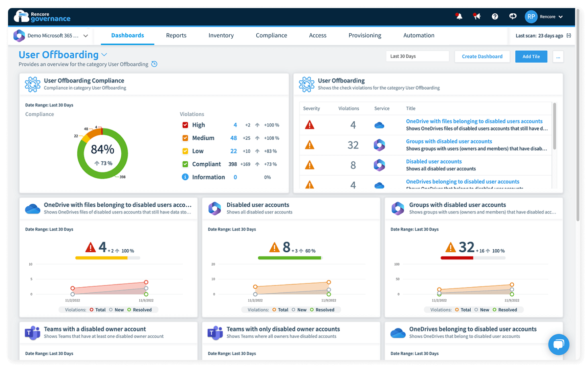
Task: Click the announcements megaphone icon
Action: (x=477, y=16)
